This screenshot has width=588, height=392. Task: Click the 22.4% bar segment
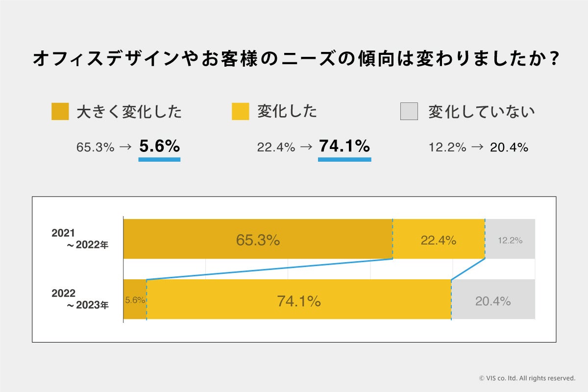tap(438, 239)
